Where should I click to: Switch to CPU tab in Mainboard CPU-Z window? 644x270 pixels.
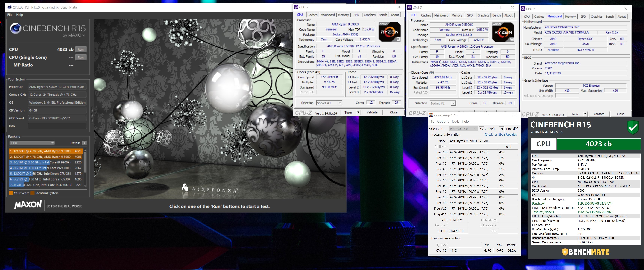click(x=527, y=17)
